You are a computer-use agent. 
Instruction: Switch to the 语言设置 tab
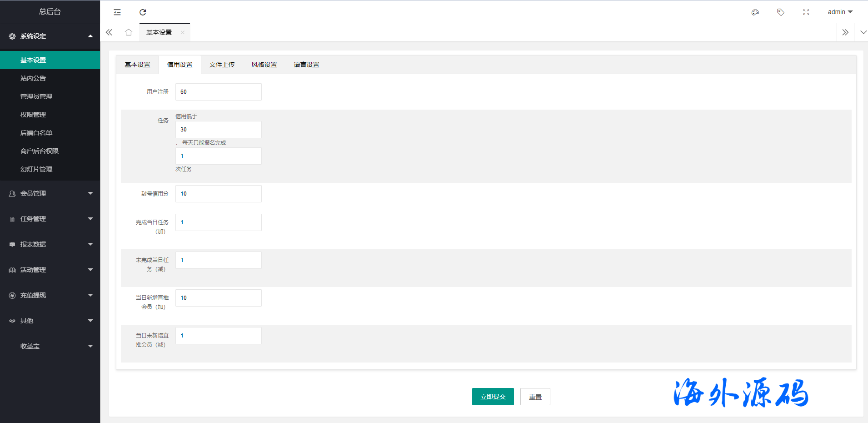click(306, 65)
